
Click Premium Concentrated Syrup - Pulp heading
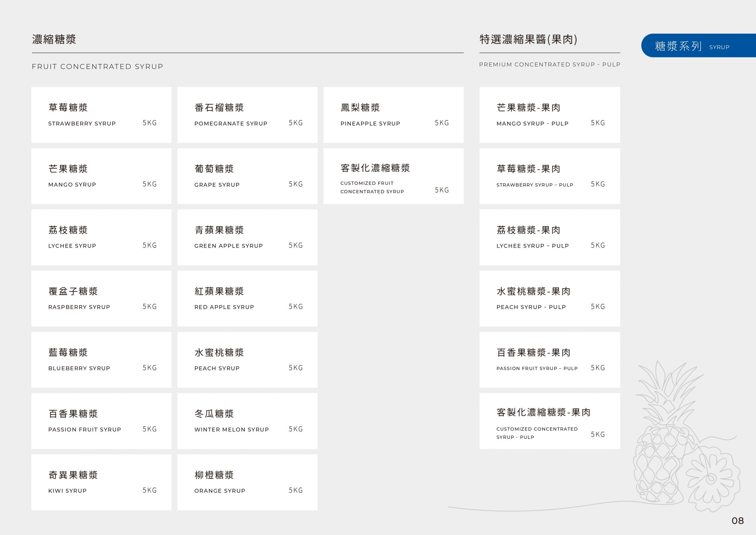point(550,65)
